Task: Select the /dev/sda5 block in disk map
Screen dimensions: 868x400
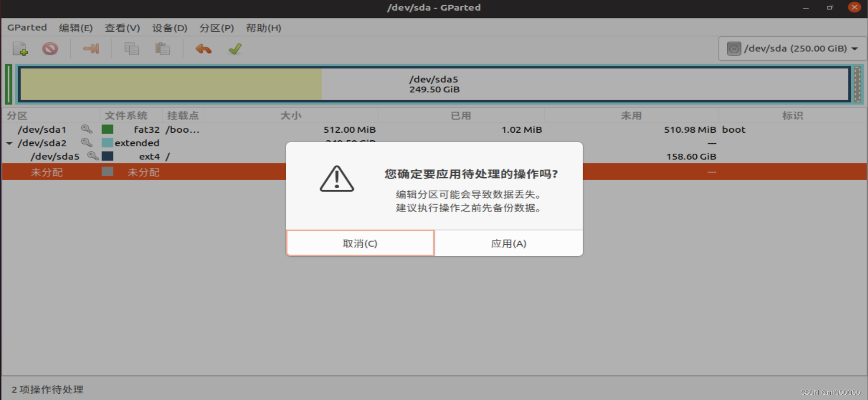Action: point(434,84)
